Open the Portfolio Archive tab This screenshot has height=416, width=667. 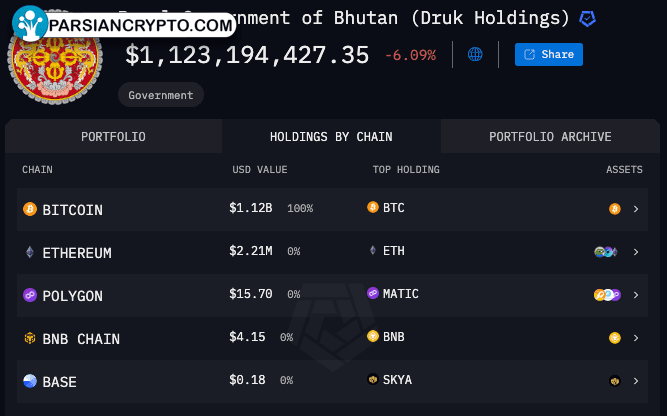[x=550, y=137]
